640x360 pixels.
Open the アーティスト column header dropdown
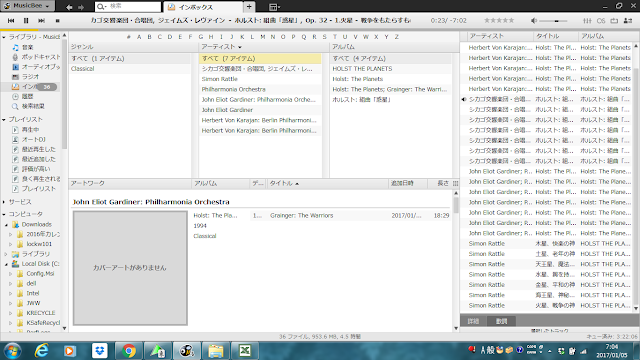(x=240, y=47)
